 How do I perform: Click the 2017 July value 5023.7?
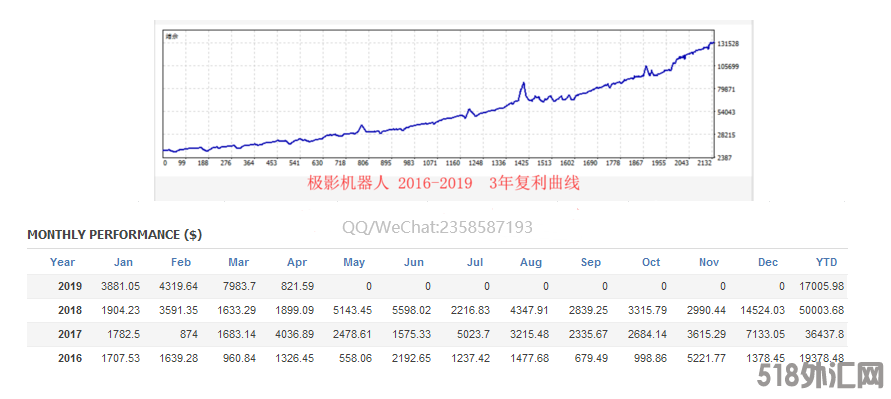(x=474, y=334)
